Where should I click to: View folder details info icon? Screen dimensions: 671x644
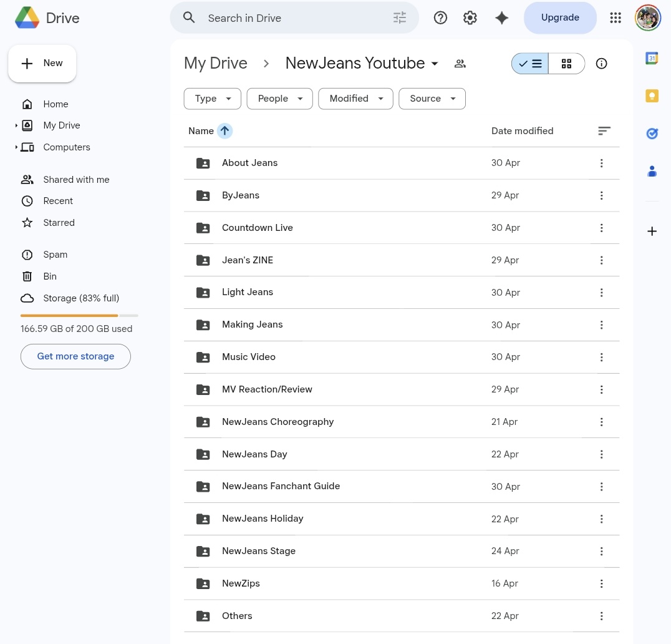coord(601,64)
